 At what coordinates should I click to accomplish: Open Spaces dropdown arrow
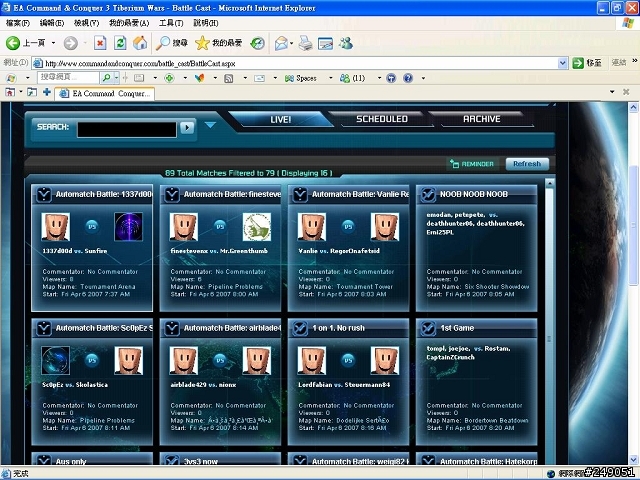(x=331, y=78)
